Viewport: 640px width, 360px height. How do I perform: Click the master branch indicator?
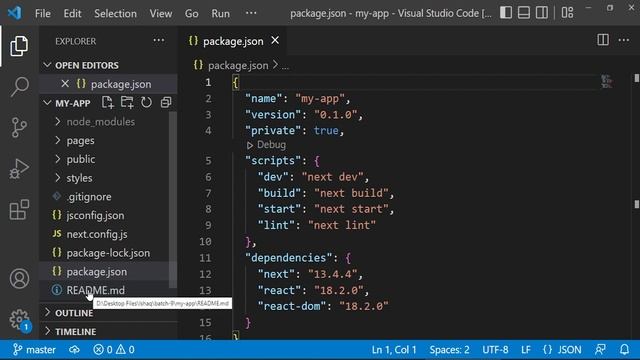[x=34, y=350]
